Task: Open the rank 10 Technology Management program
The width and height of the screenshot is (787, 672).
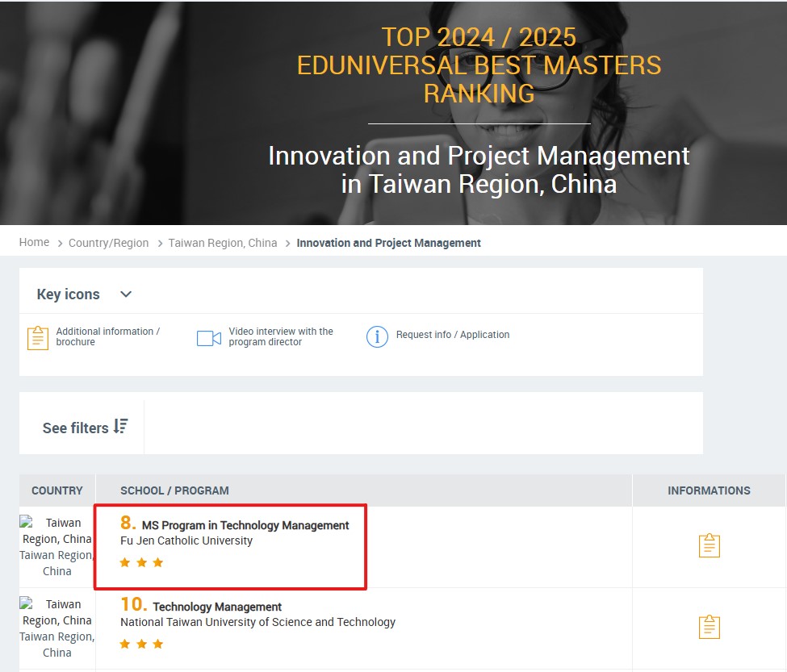Action: (x=216, y=607)
